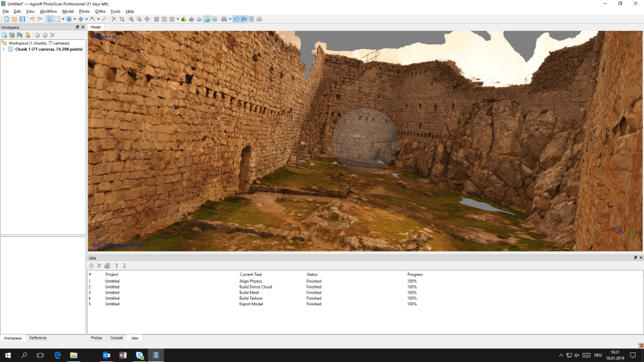Click the Crop Selection icon

pyautogui.click(x=122, y=19)
